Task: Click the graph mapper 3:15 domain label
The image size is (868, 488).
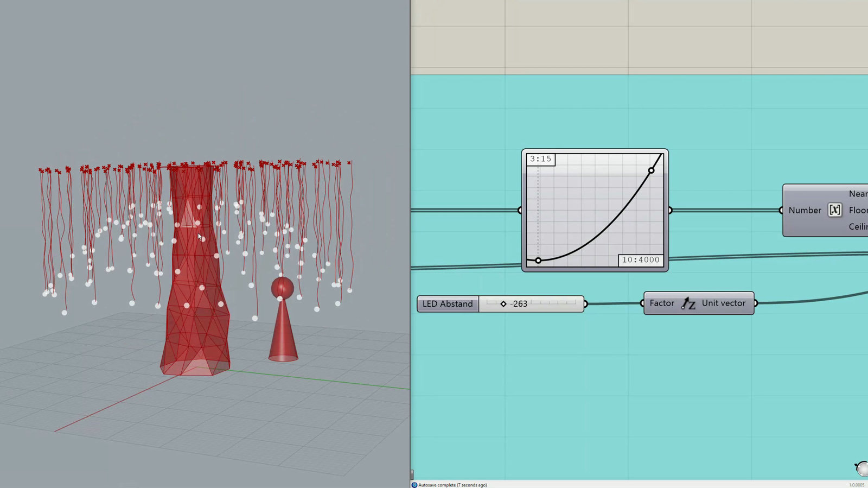Action: (540, 159)
